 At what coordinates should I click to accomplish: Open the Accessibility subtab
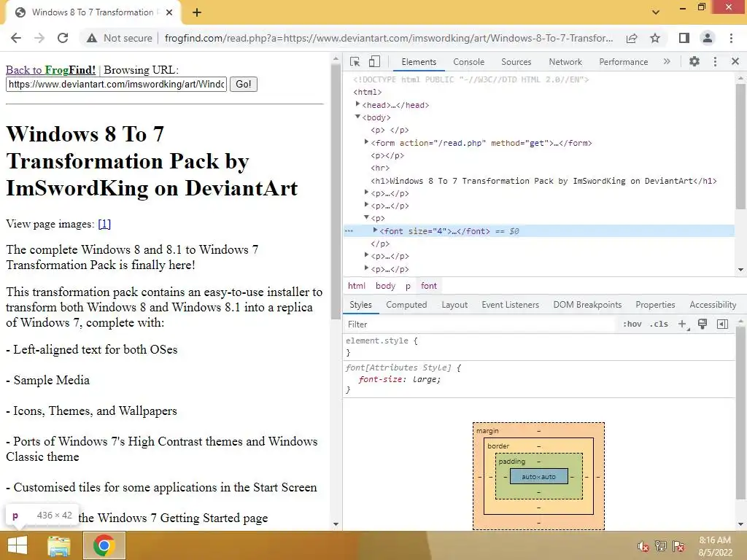coord(713,305)
